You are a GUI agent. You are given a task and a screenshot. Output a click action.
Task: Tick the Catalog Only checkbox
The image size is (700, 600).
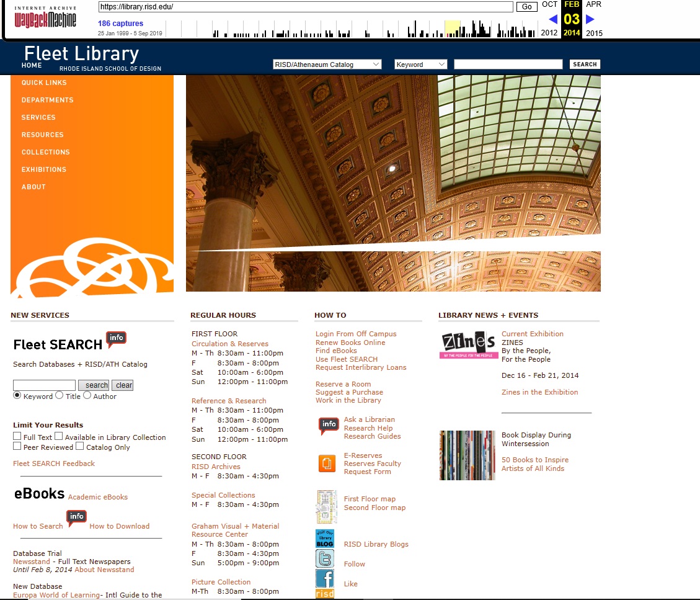(x=79, y=446)
